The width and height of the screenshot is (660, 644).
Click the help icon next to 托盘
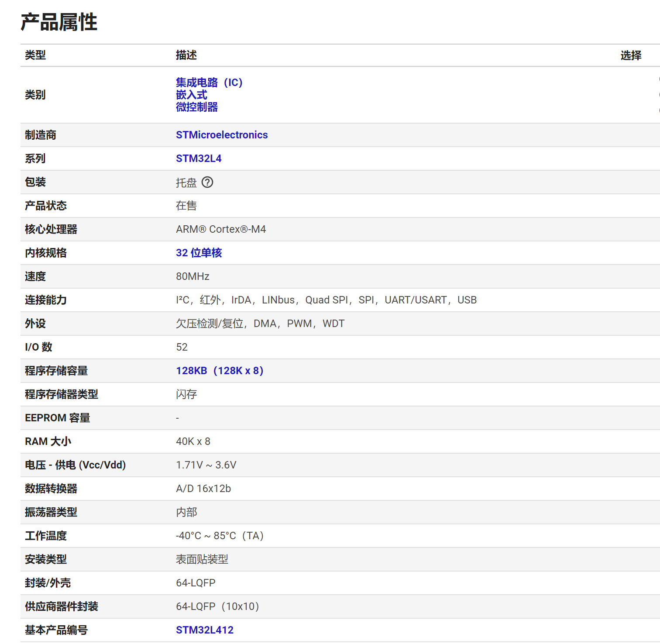207,182
